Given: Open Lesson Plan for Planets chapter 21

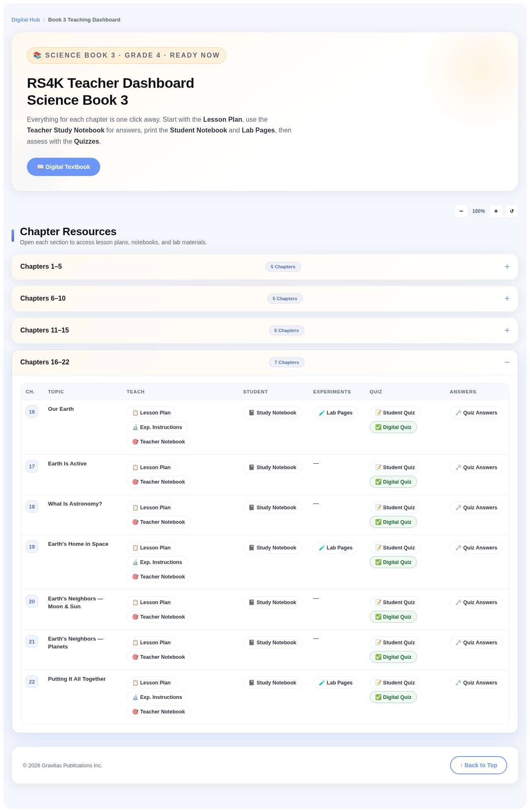Looking at the screenshot, I should [151, 643].
